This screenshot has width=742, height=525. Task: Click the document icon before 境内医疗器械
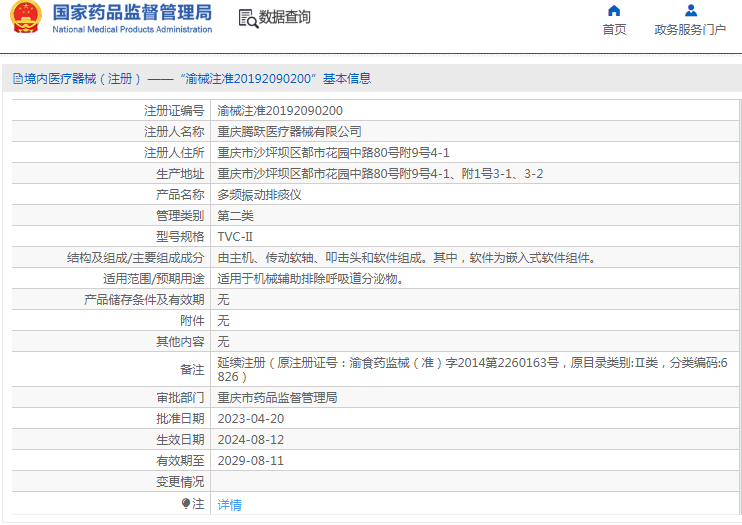click(18, 79)
